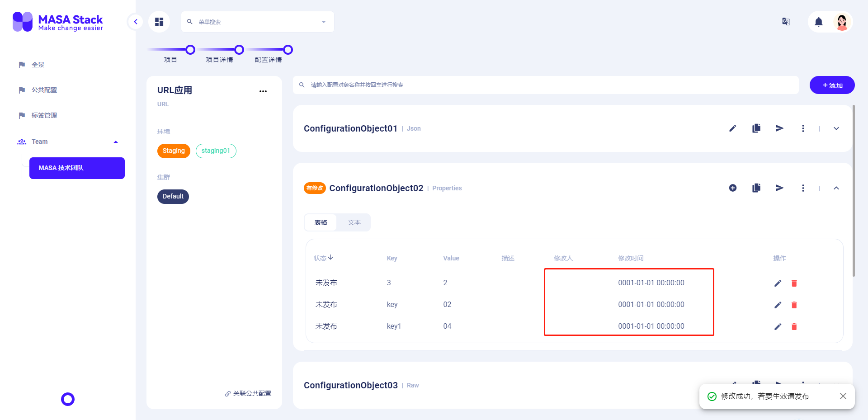Click the apps grid icon beside the search bar
This screenshot has width=868, height=420.
click(x=159, y=21)
